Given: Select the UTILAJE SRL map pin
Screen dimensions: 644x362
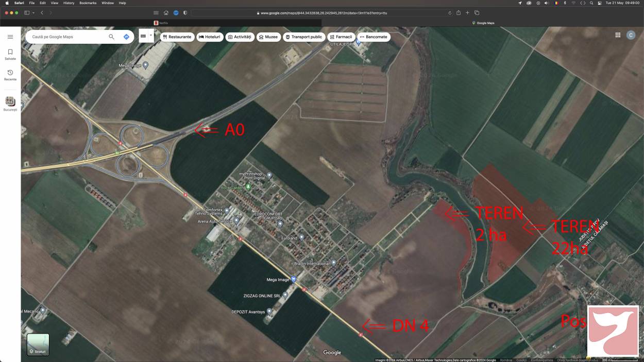Looking at the screenshot, I should [x=359, y=42].
